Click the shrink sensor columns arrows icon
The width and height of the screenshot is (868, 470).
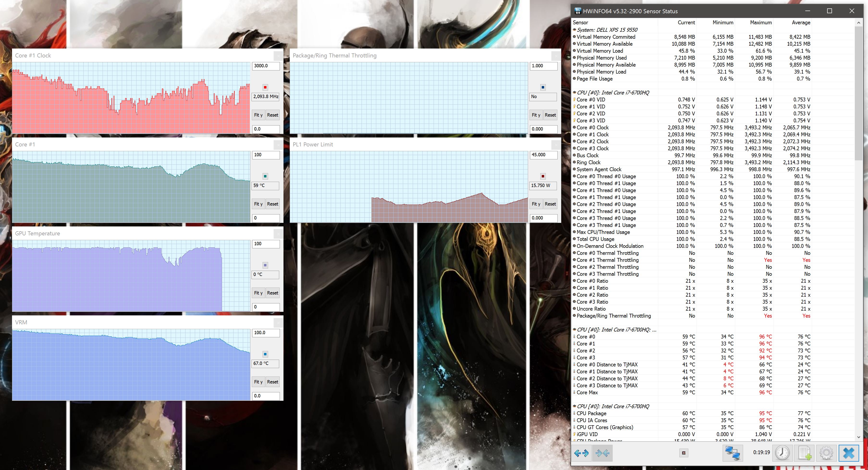click(x=602, y=453)
